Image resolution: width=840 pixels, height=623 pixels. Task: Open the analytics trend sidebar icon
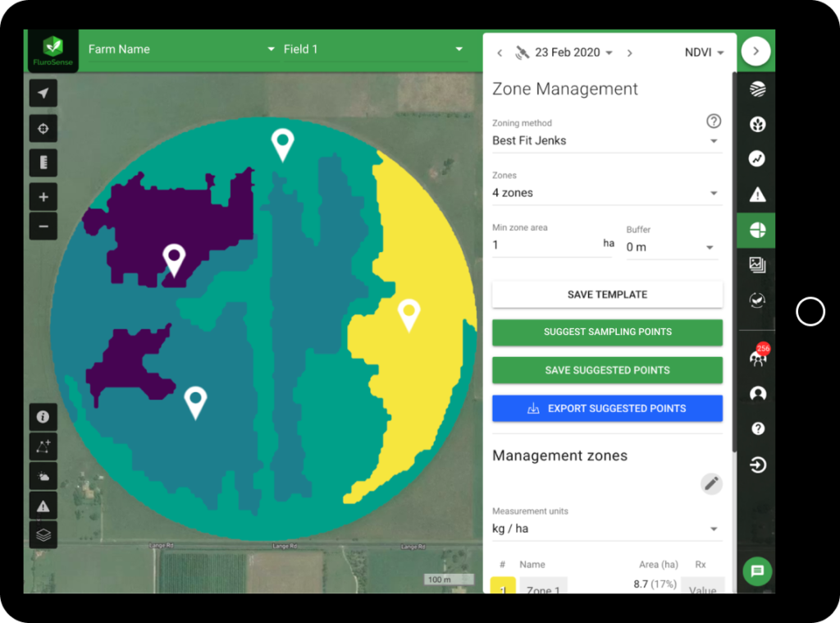coord(757,158)
